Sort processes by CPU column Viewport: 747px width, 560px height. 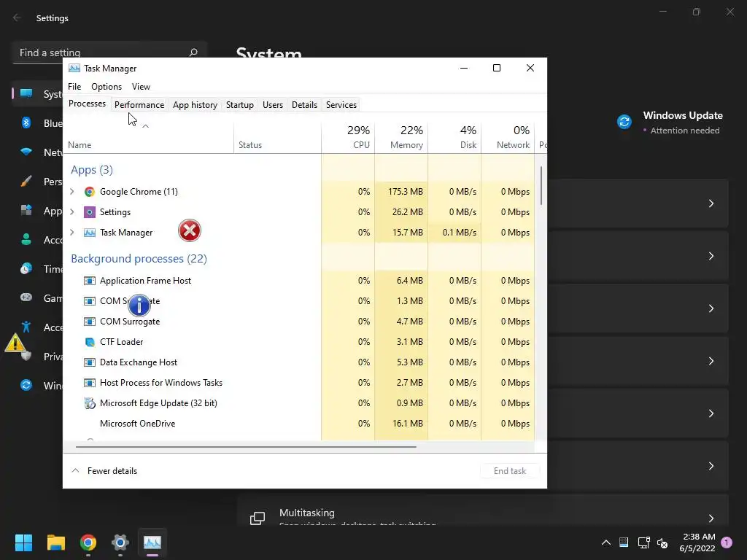pos(348,137)
